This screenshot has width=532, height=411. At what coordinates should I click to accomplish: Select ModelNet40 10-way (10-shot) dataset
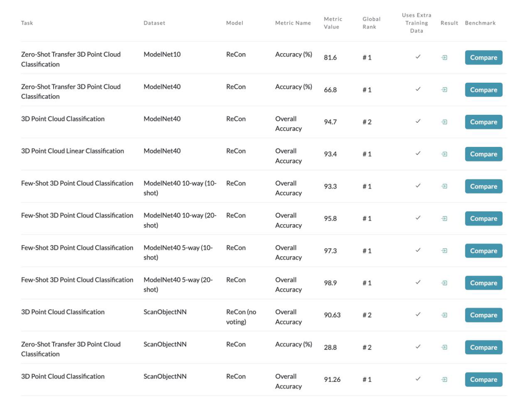(x=180, y=188)
